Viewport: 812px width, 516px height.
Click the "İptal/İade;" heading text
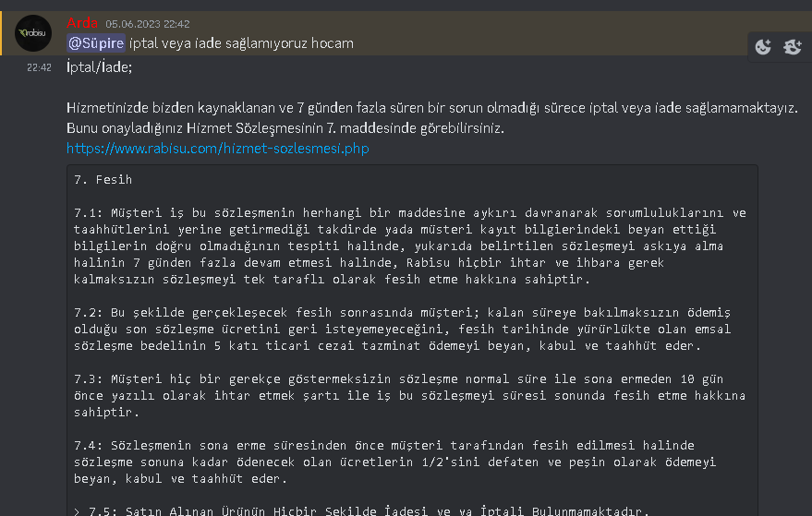[x=100, y=67]
